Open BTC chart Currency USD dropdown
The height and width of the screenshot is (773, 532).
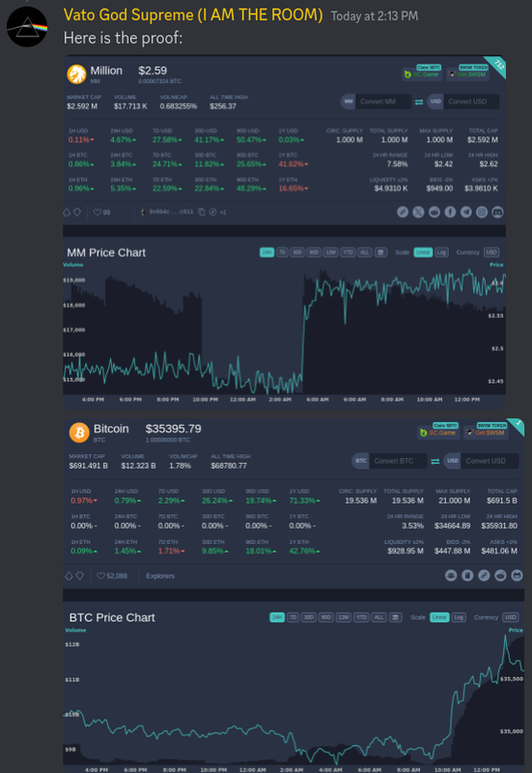(511, 617)
